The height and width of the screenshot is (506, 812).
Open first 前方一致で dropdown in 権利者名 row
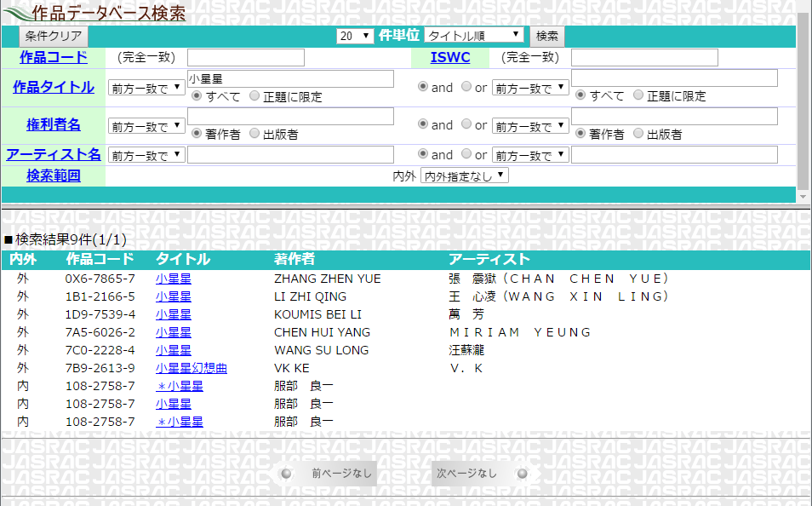146,126
